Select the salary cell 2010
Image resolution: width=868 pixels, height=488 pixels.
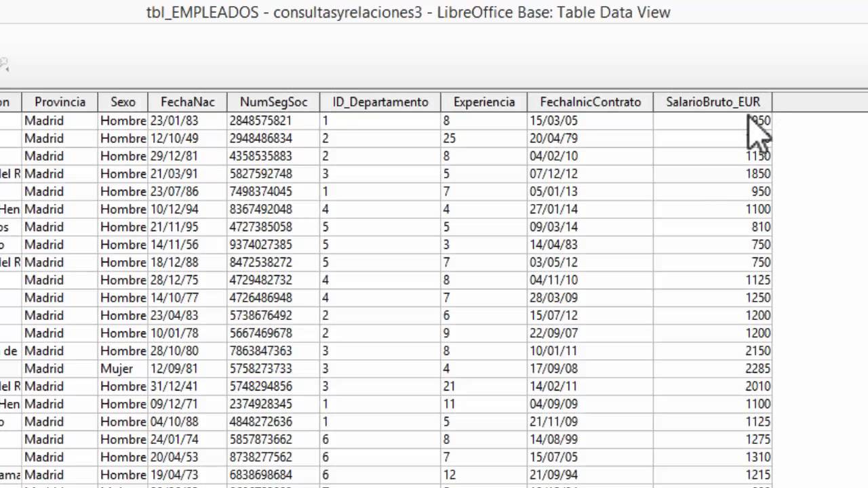(x=713, y=386)
